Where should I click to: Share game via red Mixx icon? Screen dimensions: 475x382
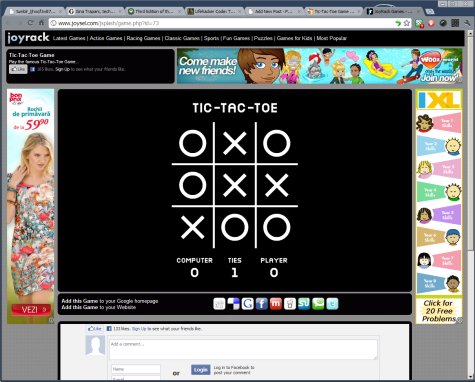(x=276, y=304)
